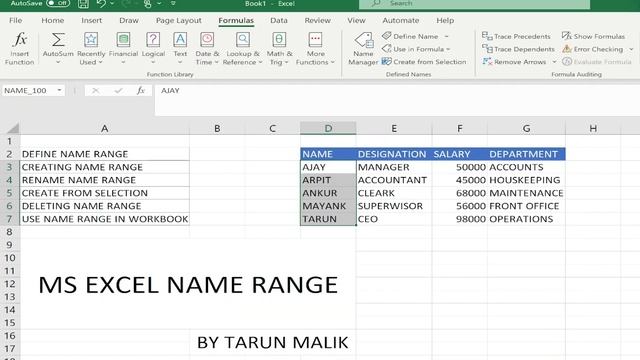Image resolution: width=640 pixels, height=360 pixels.
Task: Expand the Remove Arrows dropdown arrow
Action: coord(554,62)
